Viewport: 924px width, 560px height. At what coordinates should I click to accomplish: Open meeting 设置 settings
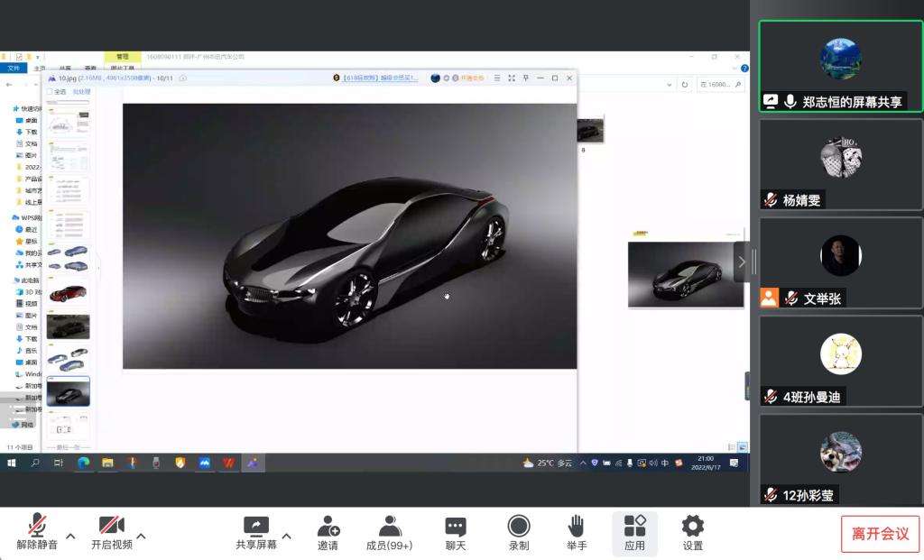tap(692, 532)
